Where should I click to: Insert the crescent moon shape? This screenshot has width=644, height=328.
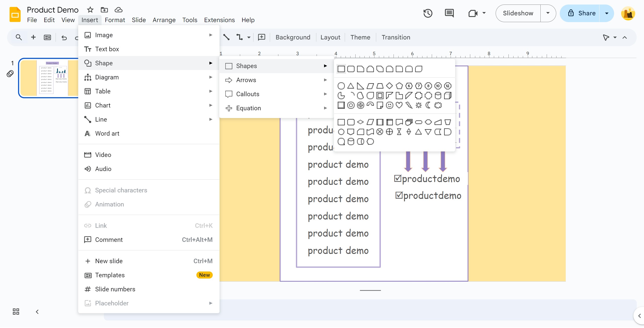428,105
